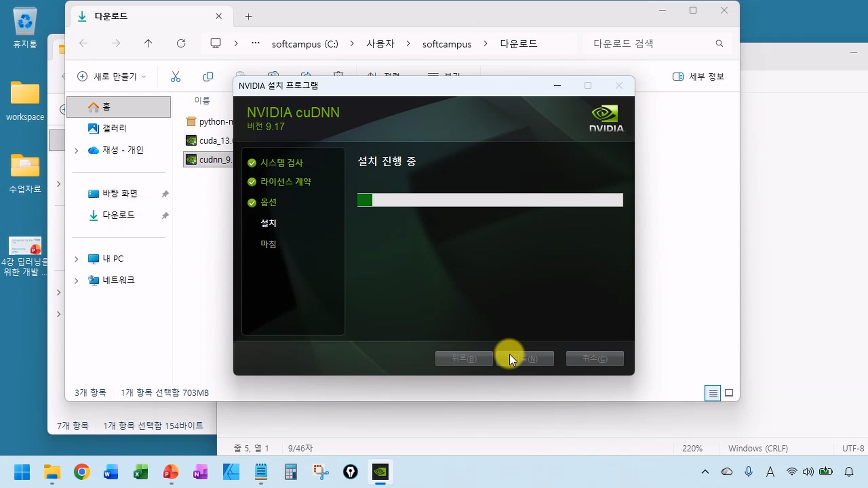Image resolution: width=868 pixels, height=488 pixels.
Task: Open the volume speaker tray icon
Action: tap(808, 472)
